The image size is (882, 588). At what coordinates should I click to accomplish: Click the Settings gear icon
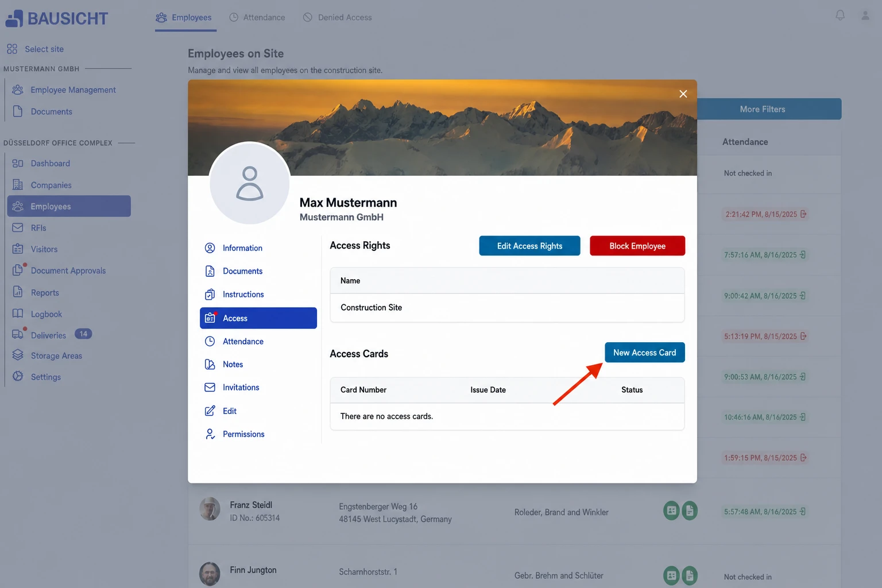(18, 376)
